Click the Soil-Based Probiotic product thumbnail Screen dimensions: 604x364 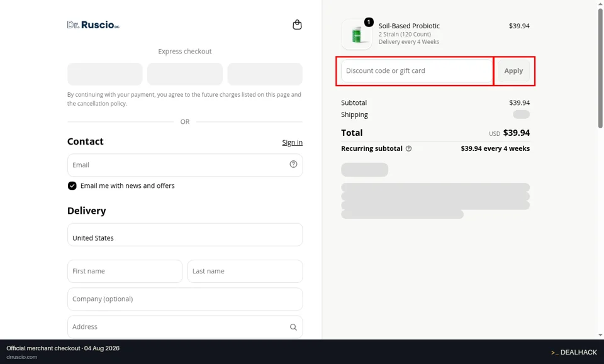click(357, 34)
